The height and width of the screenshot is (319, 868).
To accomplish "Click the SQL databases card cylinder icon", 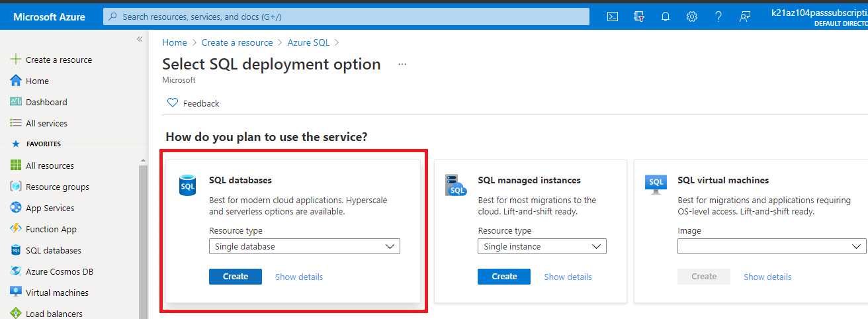I will 188,185.
